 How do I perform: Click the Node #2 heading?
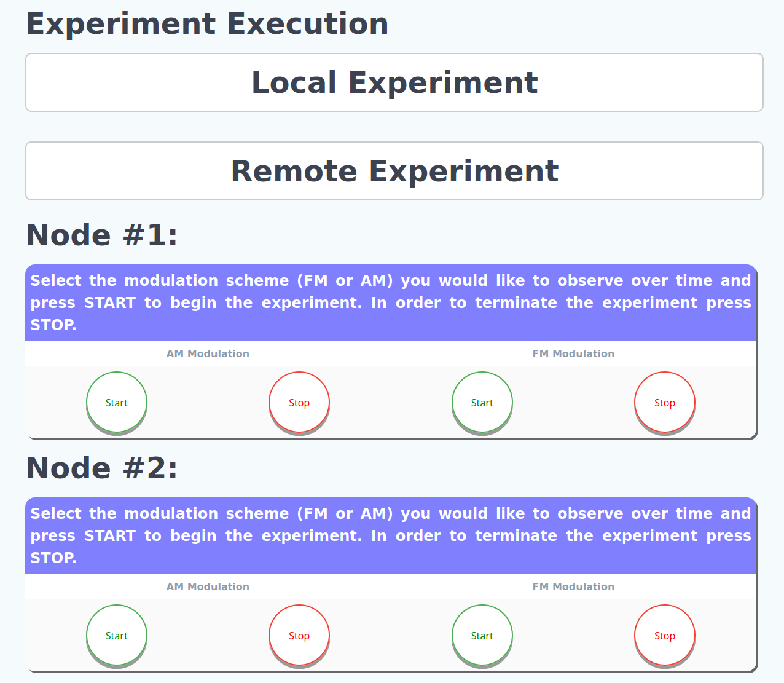pos(101,468)
